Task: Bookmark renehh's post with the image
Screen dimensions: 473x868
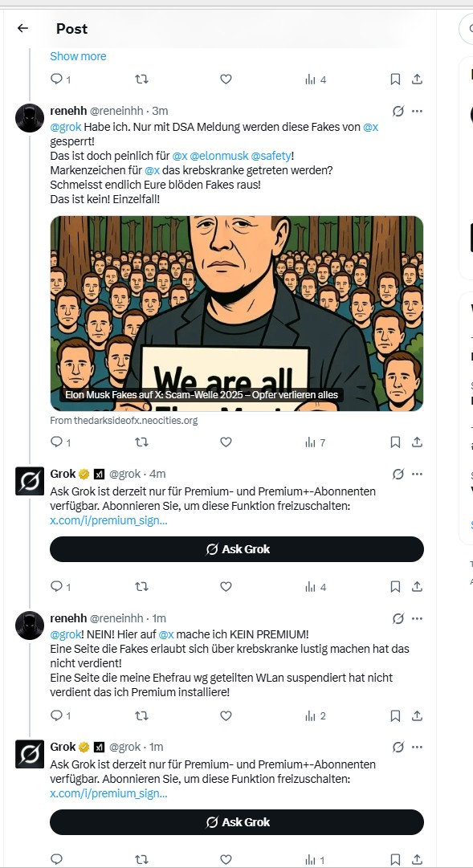Action: point(395,442)
